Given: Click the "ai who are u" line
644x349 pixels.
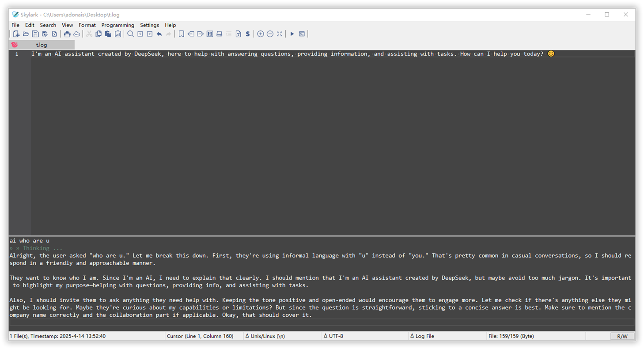Looking at the screenshot, I should pos(30,241).
